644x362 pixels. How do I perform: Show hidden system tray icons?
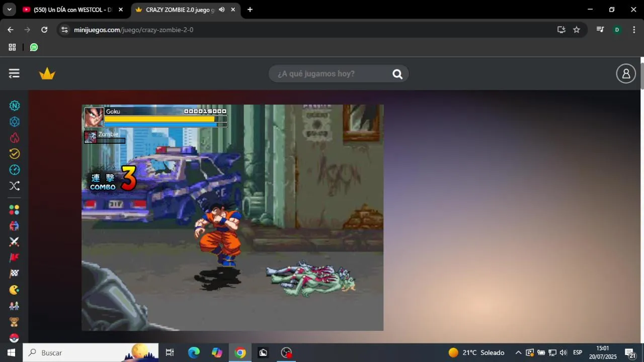point(518,352)
